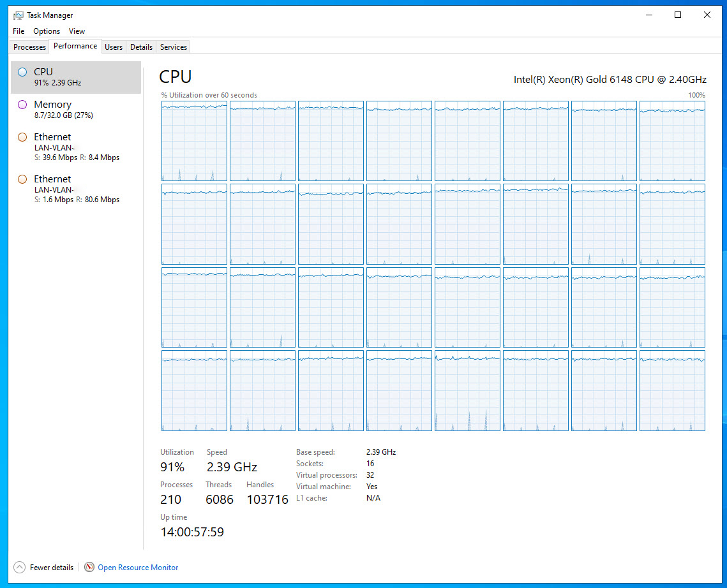Switch to the Services tab
The width and height of the screenshot is (727, 588).
point(174,47)
